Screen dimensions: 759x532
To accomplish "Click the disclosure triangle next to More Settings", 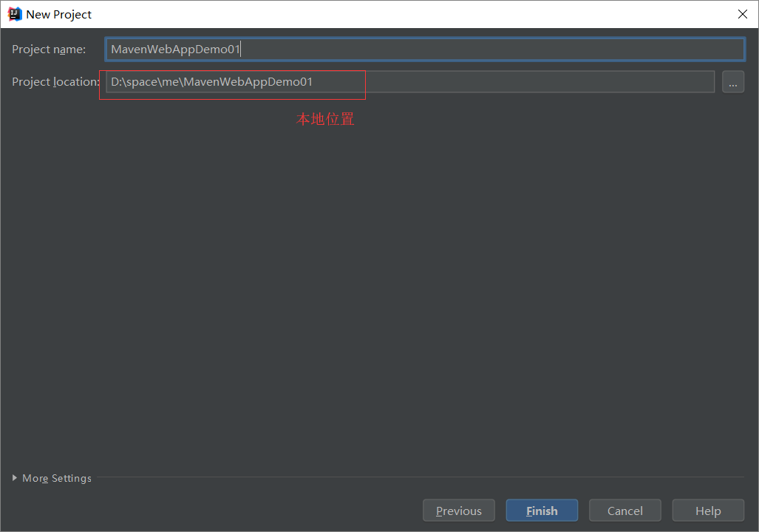I will (x=14, y=478).
